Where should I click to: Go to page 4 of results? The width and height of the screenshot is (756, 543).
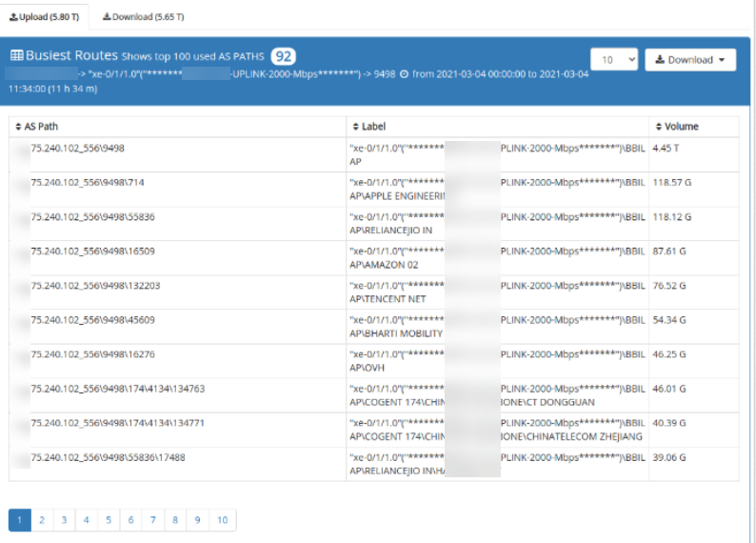(x=87, y=520)
